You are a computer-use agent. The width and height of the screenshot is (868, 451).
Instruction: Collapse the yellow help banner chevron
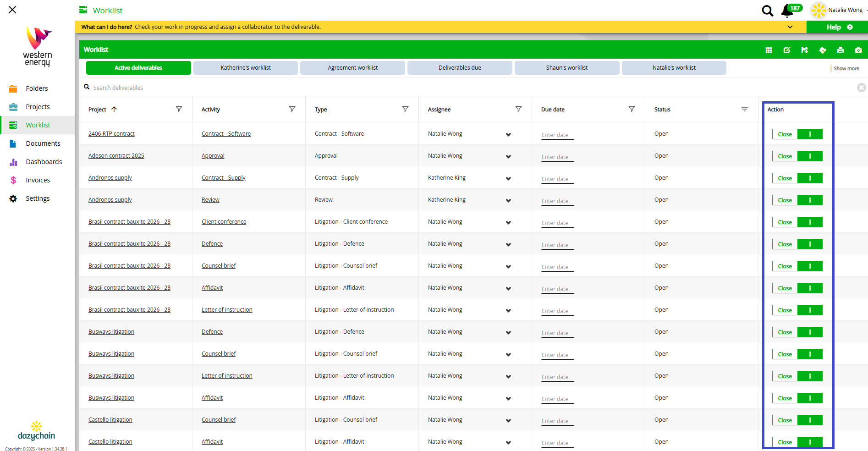[x=790, y=27]
